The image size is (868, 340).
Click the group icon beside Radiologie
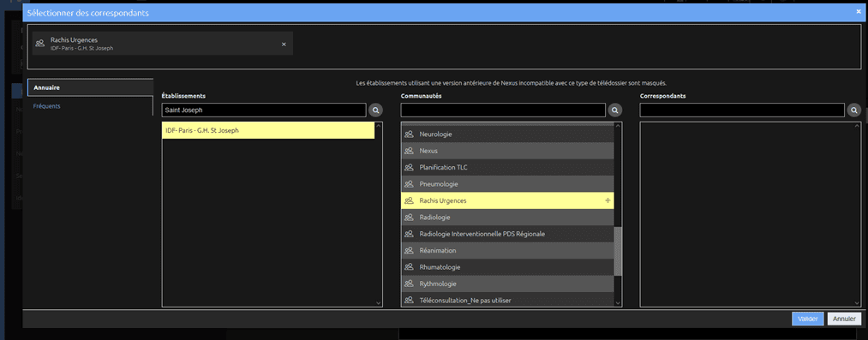click(x=409, y=218)
